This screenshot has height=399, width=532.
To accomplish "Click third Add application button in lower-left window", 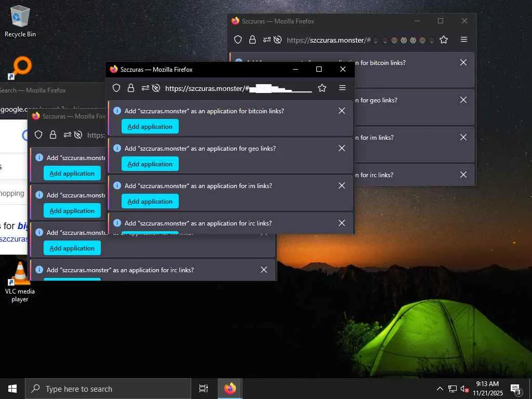I will coord(72,248).
